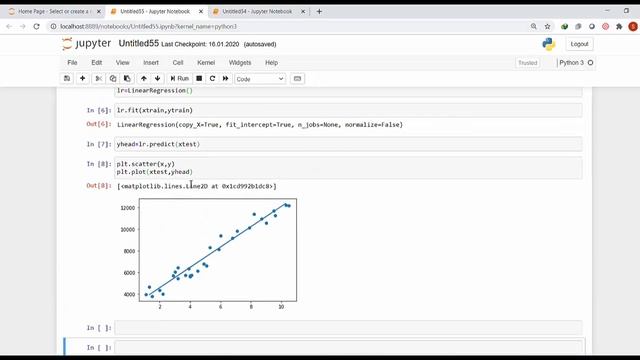Viewport: 640px width, 360px height.
Task: Click into the first empty code cell
Action: [348, 328]
